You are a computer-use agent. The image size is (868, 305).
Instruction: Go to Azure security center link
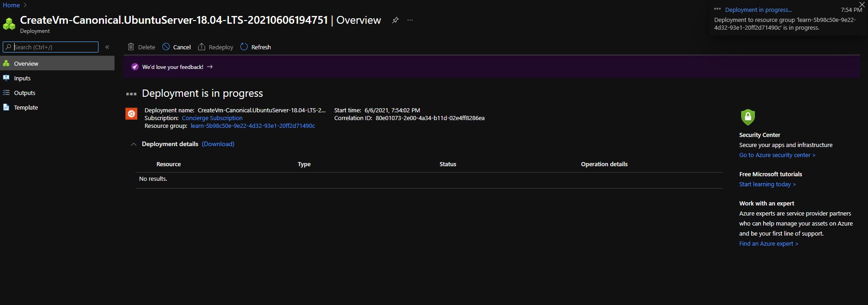(x=777, y=155)
